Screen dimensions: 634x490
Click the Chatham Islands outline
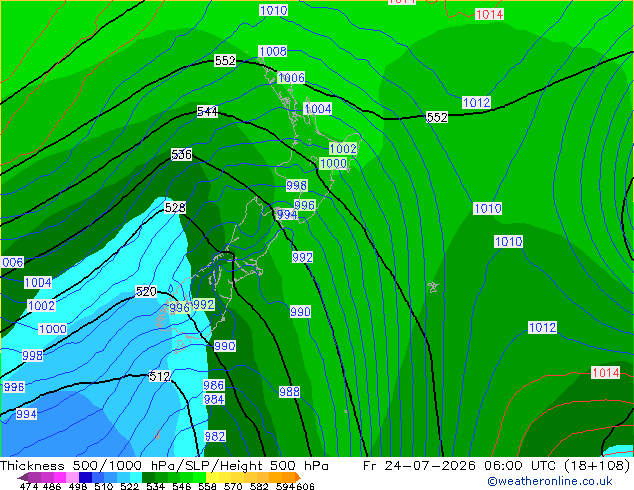(x=433, y=287)
